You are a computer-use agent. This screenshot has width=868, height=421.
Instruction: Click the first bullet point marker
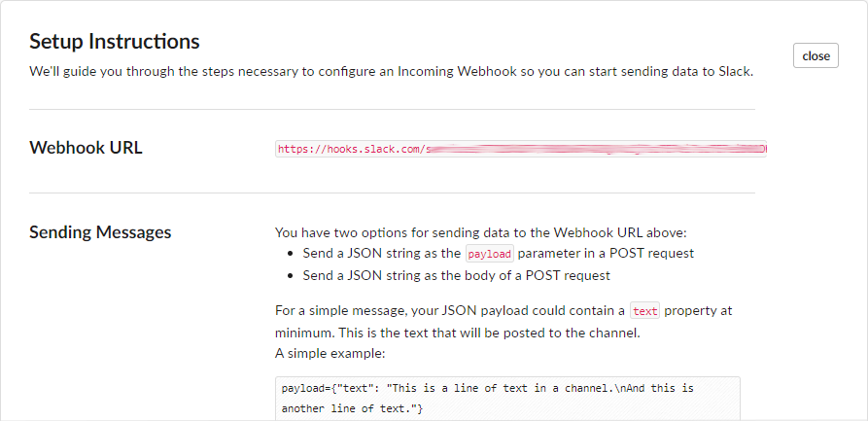292,254
